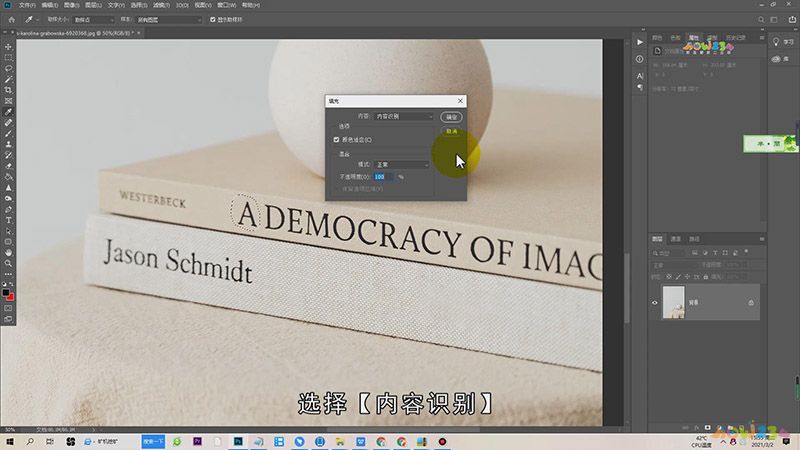Screen dimensions: 800x450
Task: Open the Sample Size dropdown
Action: 93,19
